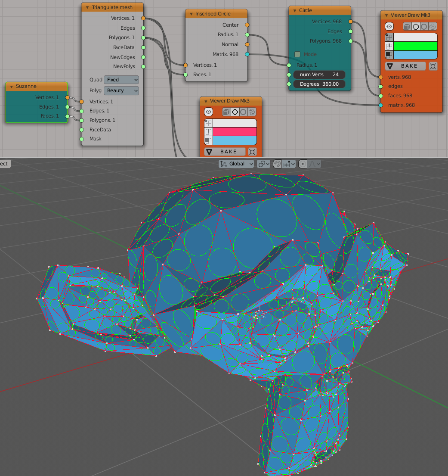Click the num Verts 24 field
Image resolution: width=448 pixels, height=476 pixels.
click(x=319, y=75)
